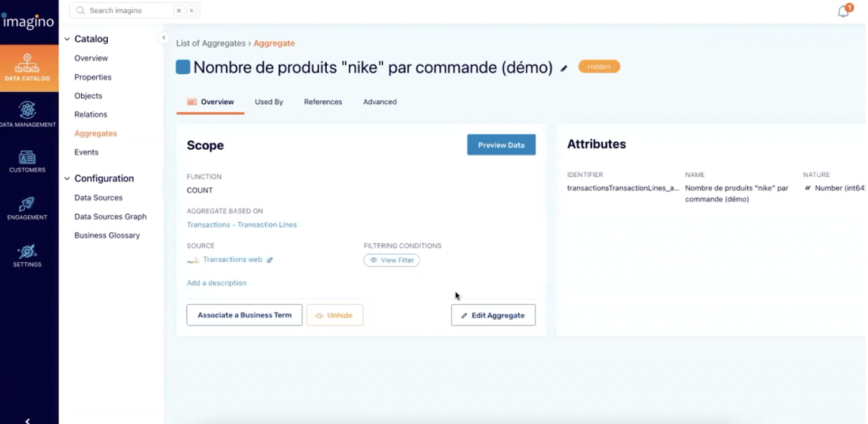Click the pencil icon beside aggregate title

point(564,68)
